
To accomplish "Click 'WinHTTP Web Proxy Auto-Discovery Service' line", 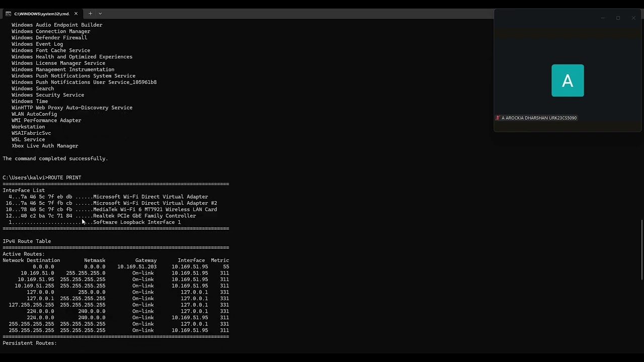I will click(72, 108).
